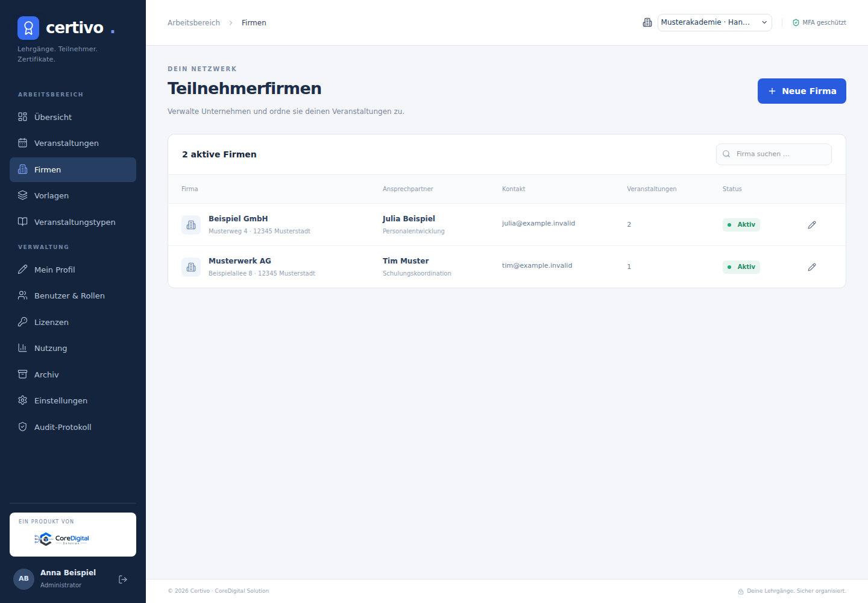
Task: Open the Audit-Protokoll menu entry
Action: coord(73,427)
